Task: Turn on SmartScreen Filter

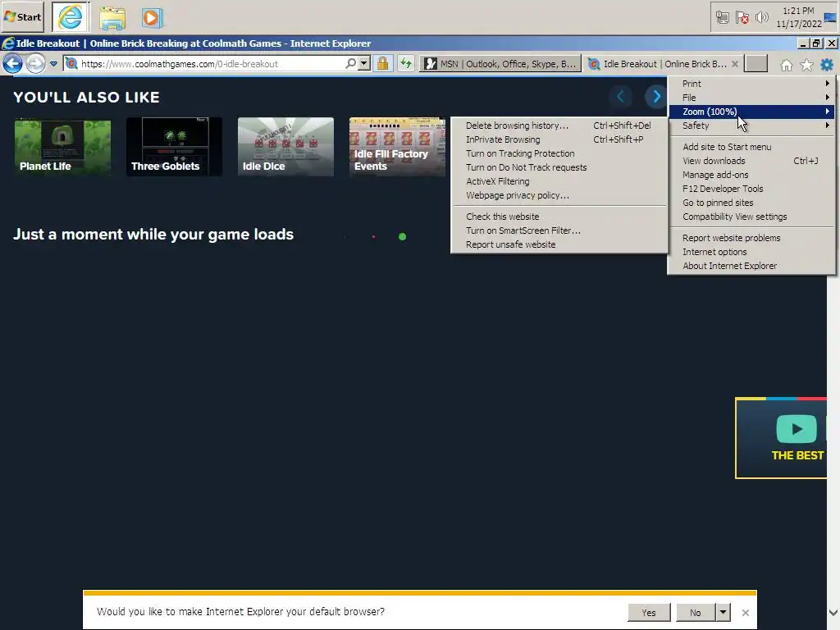Action: (x=559, y=231)
